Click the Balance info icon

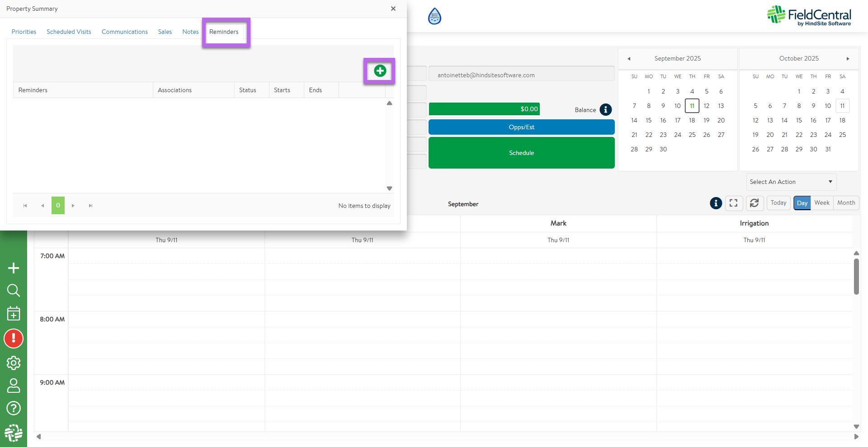pyautogui.click(x=605, y=110)
